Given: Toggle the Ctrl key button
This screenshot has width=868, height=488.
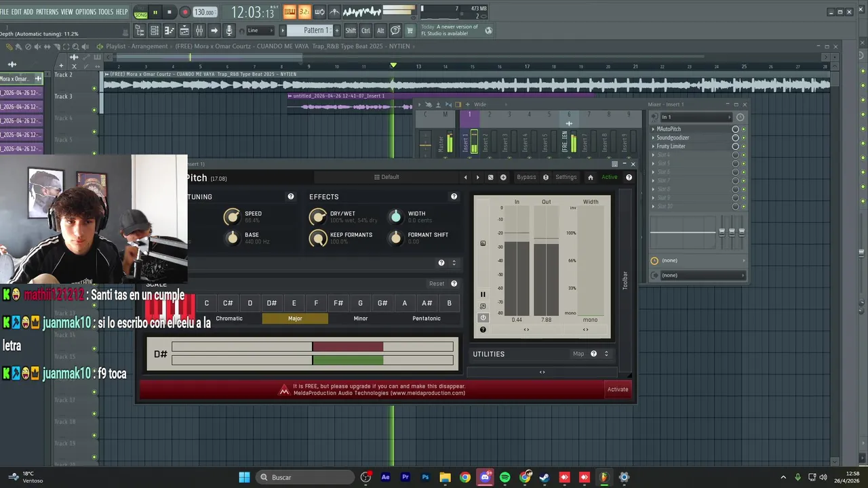Looking at the screenshot, I should pyautogui.click(x=366, y=30).
